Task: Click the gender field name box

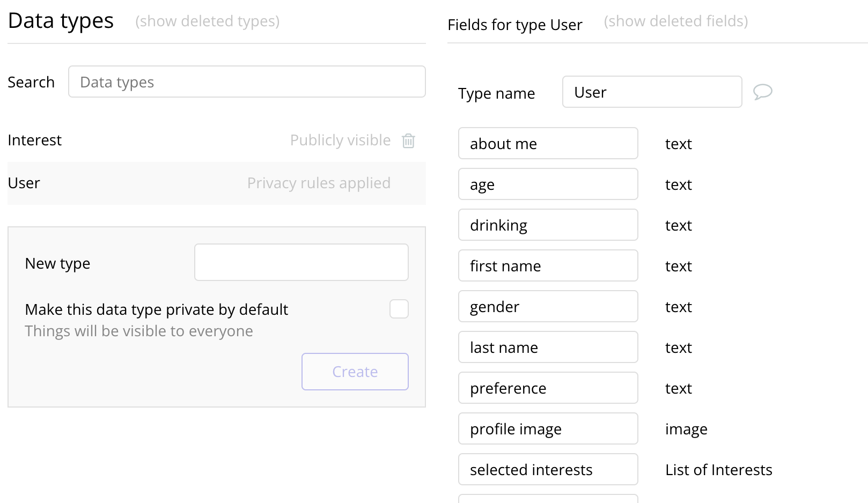Action: point(548,307)
